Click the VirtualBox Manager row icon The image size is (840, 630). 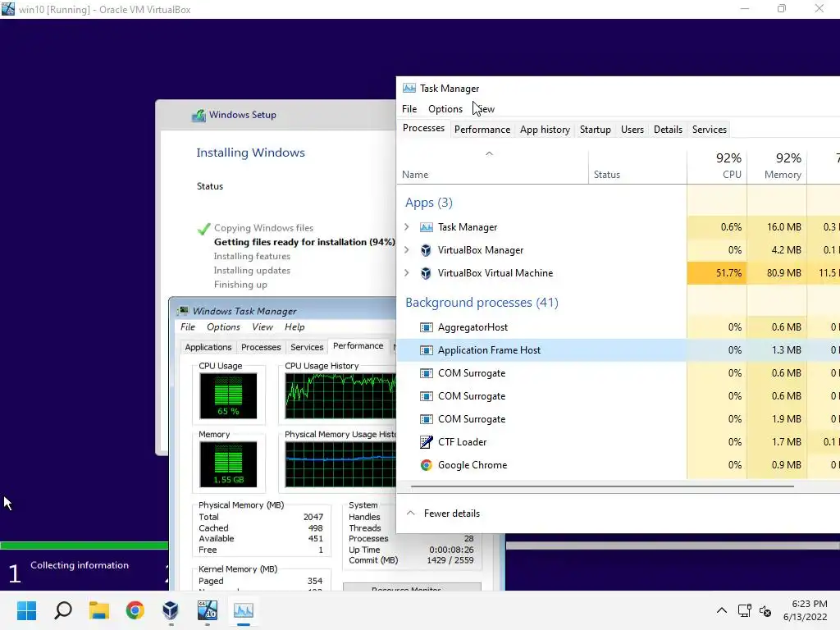click(x=426, y=250)
